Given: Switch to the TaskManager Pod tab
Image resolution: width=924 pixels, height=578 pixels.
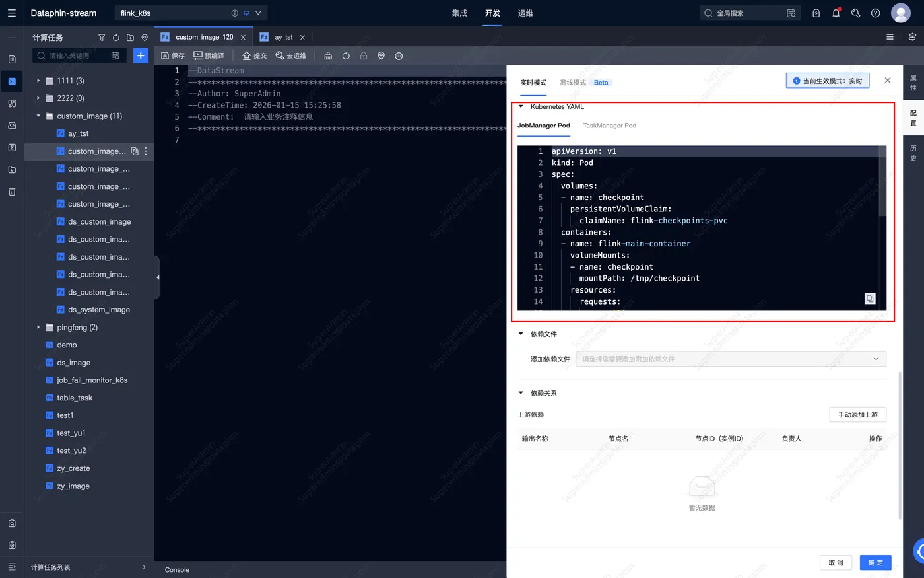Looking at the screenshot, I should 610,126.
